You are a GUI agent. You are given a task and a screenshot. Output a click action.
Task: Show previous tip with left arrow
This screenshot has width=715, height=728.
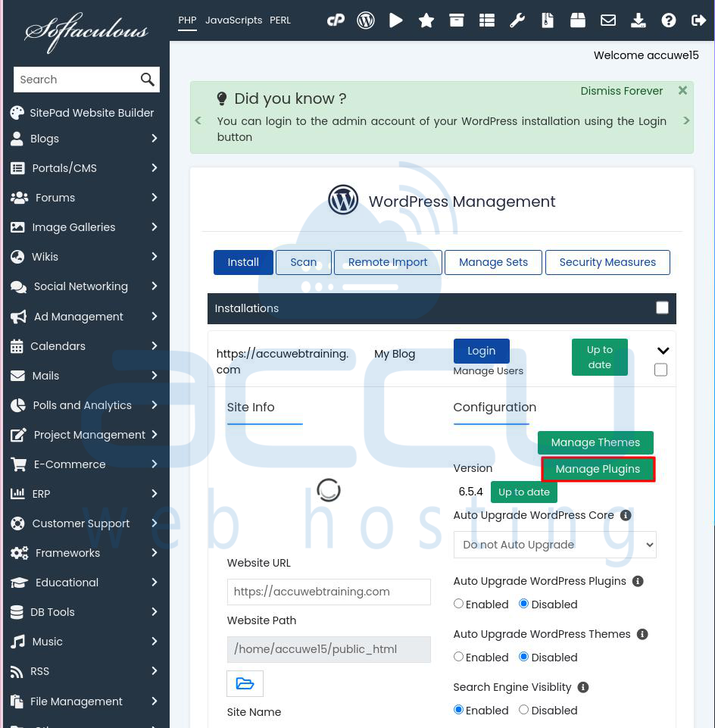coord(198,120)
